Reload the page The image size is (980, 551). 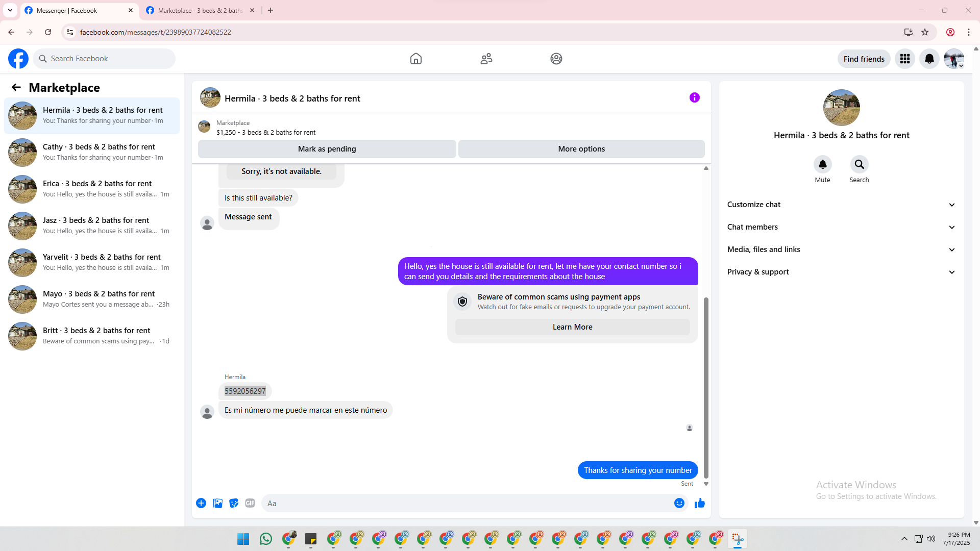(48, 32)
